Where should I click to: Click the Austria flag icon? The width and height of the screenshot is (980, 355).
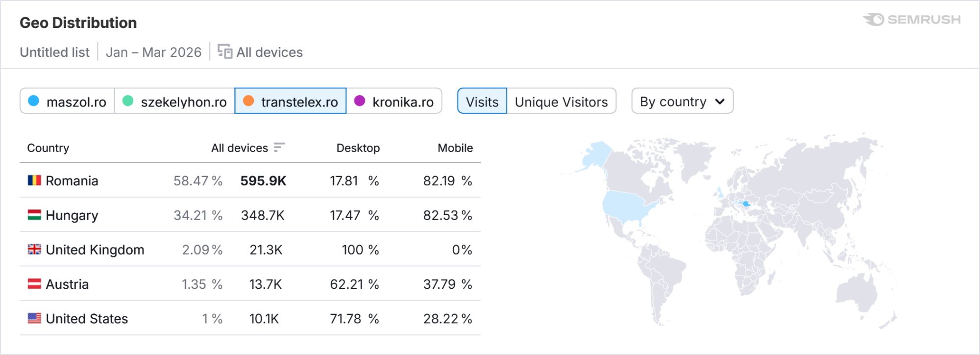click(34, 284)
